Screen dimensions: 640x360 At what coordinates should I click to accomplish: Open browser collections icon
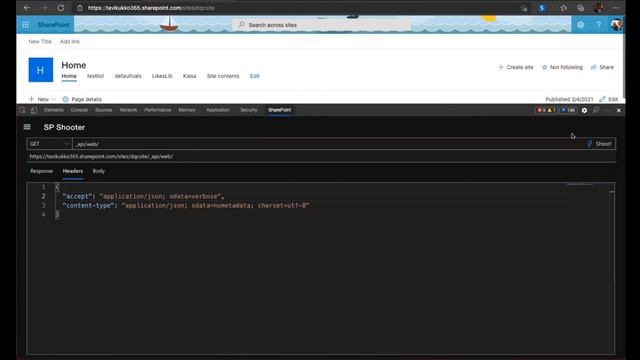coord(580,8)
